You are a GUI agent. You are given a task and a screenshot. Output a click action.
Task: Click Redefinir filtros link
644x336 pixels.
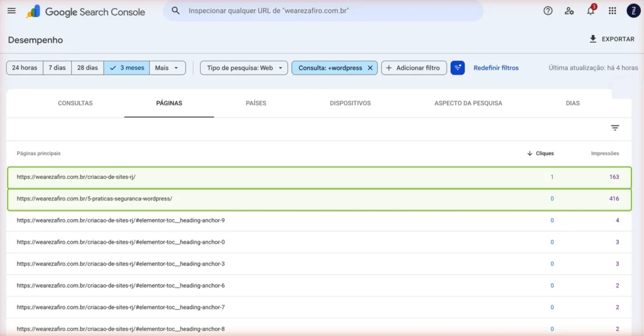(x=496, y=68)
